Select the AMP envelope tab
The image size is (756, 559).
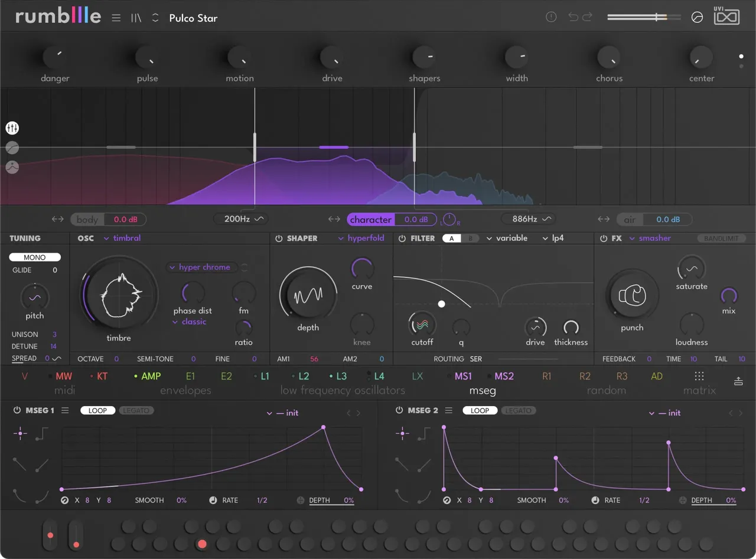pyautogui.click(x=151, y=376)
